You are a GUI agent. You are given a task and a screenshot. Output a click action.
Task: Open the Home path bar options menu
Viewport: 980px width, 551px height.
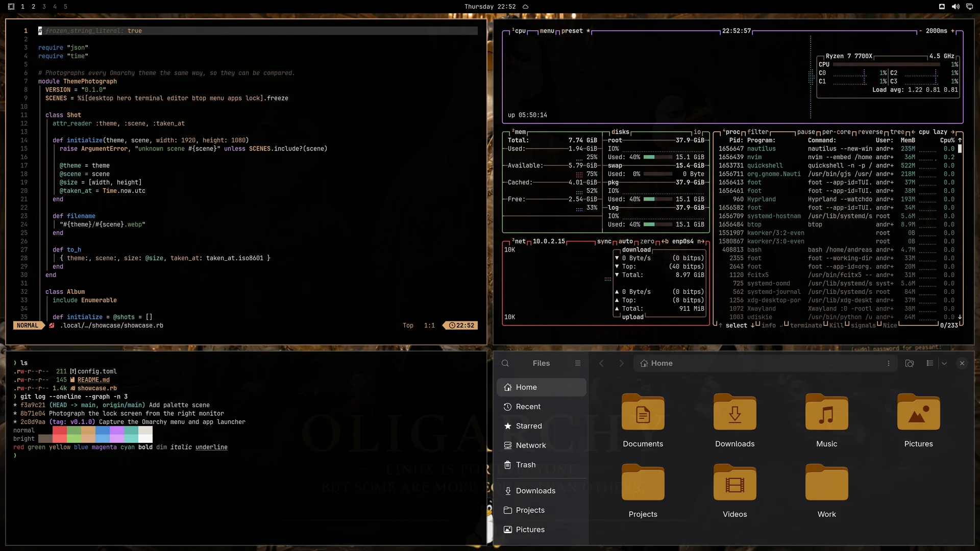[x=889, y=363]
